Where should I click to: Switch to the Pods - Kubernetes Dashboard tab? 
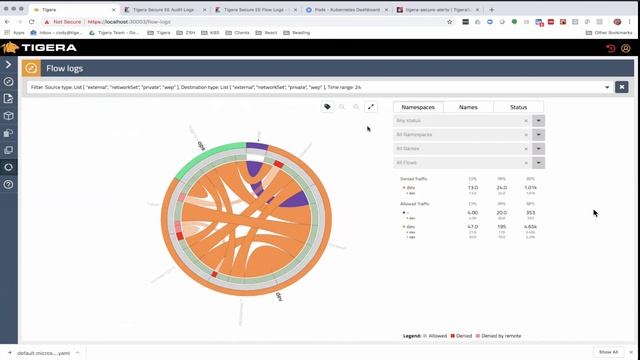pos(346,9)
